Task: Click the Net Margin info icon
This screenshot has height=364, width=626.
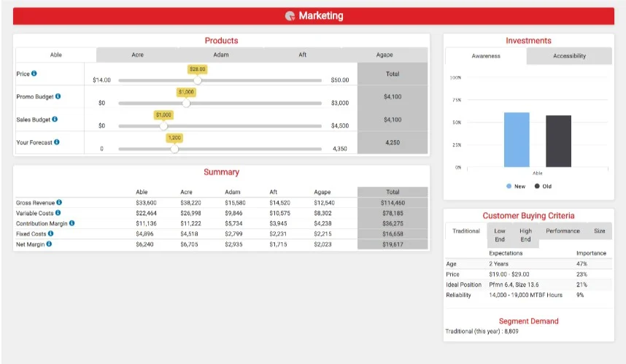Action: [x=49, y=244]
